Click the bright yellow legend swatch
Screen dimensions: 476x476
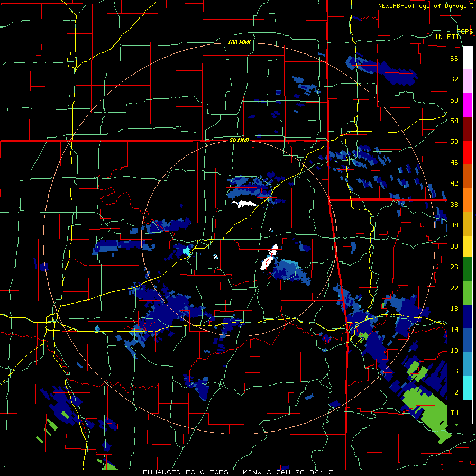coord(467,246)
